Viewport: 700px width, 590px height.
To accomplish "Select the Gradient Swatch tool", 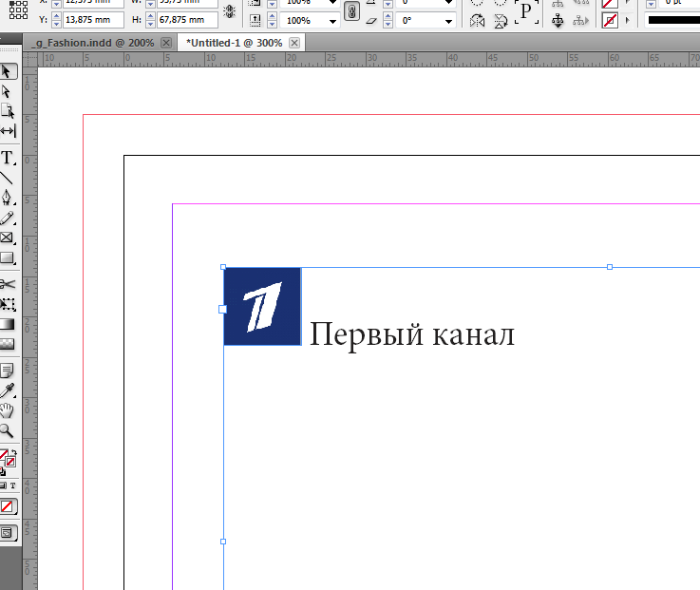I will [8, 324].
